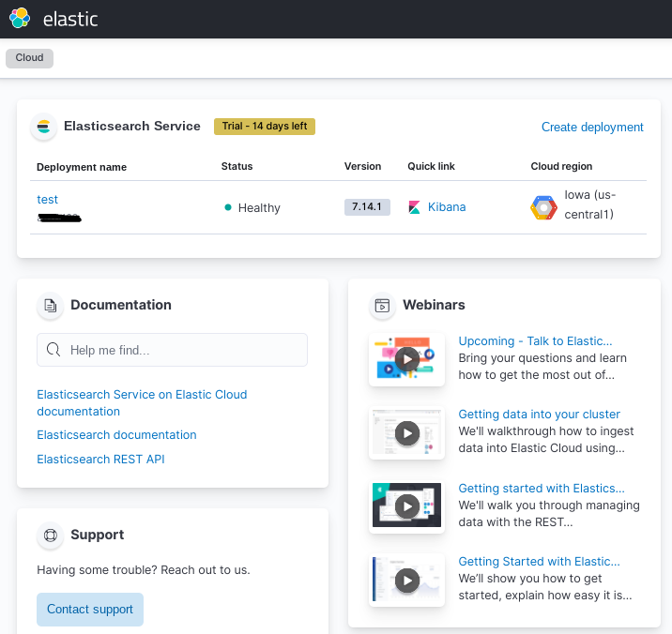Click the Iowa (us-central1) region text

coord(589,204)
